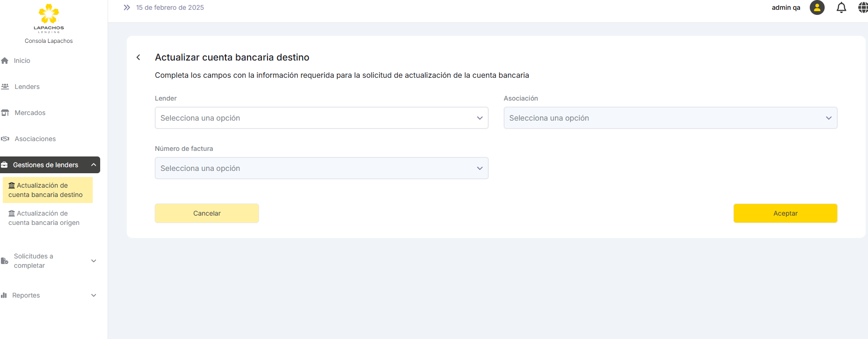
Task: Open the user profile avatar icon
Action: [817, 8]
